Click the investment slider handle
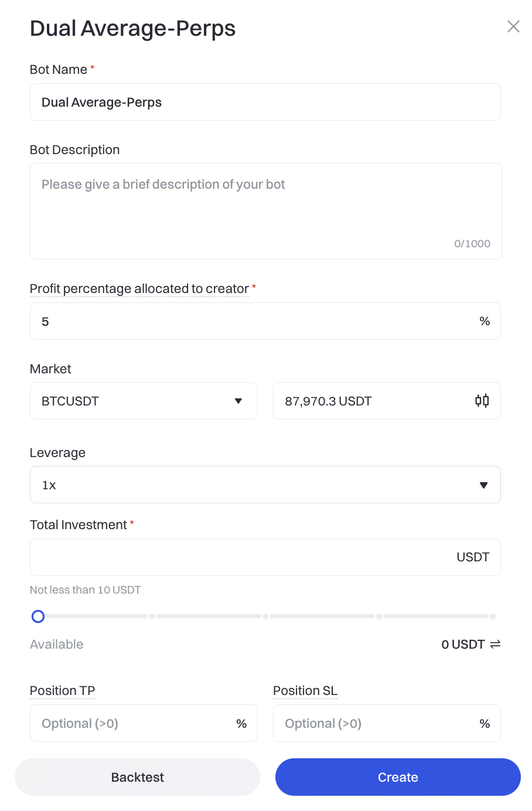 (x=38, y=616)
